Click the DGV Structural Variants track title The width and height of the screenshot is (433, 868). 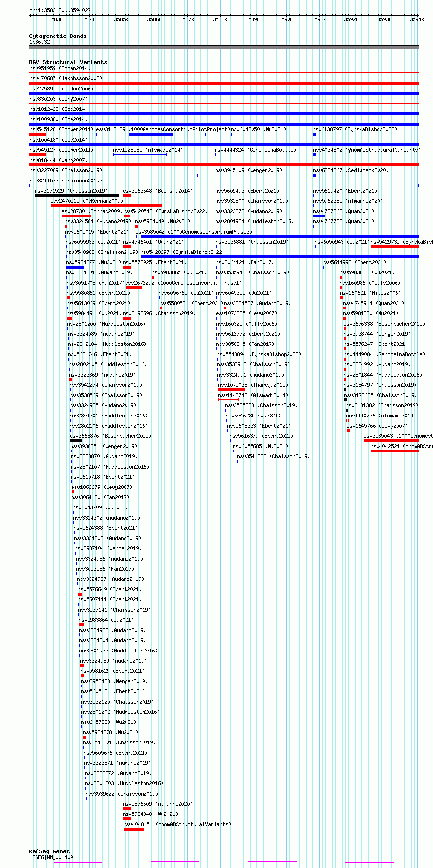pos(68,62)
